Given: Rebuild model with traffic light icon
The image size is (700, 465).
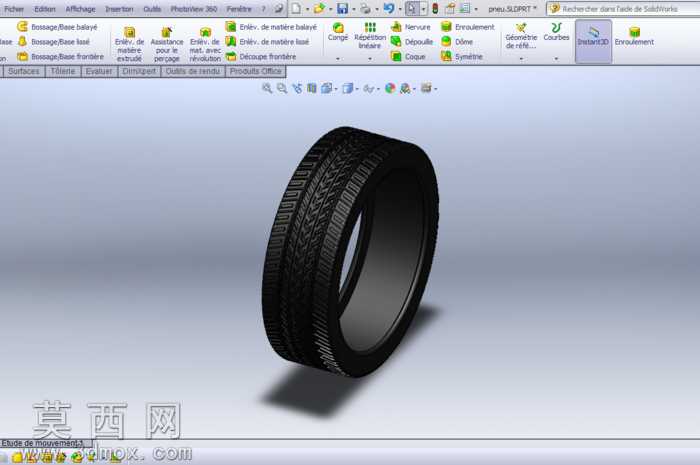Looking at the screenshot, I should click(435, 8).
